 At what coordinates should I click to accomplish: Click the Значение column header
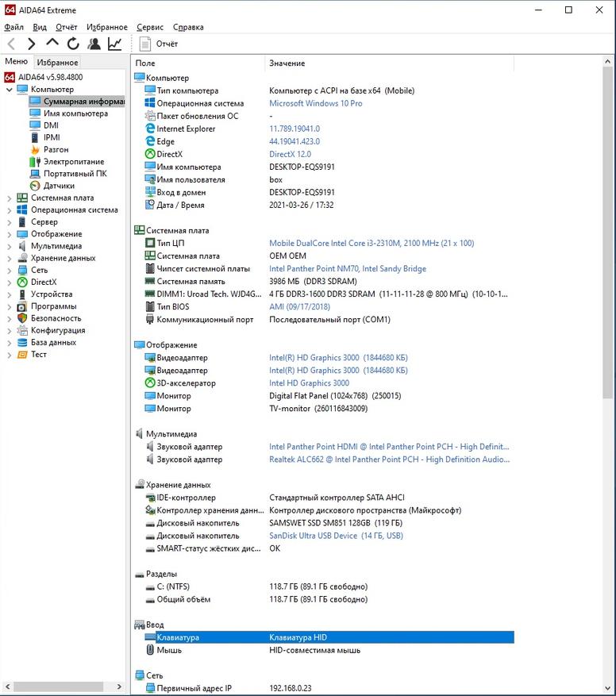tap(390, 63)
